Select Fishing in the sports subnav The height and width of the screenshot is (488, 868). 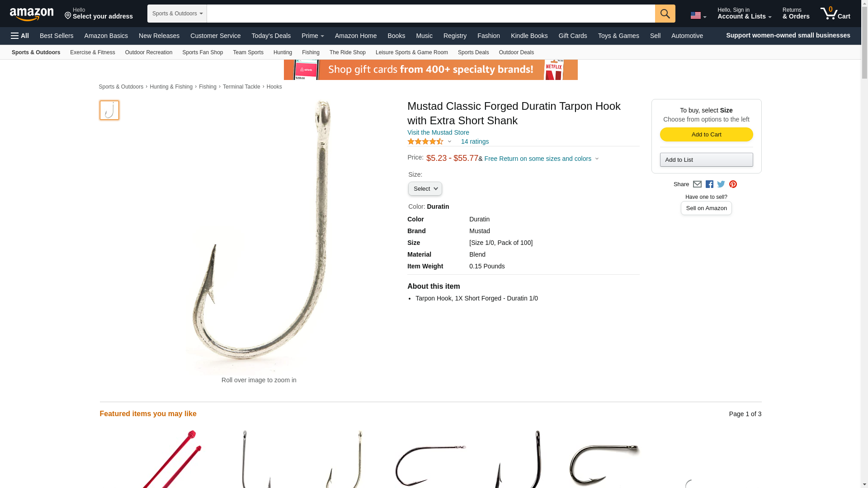311,52
